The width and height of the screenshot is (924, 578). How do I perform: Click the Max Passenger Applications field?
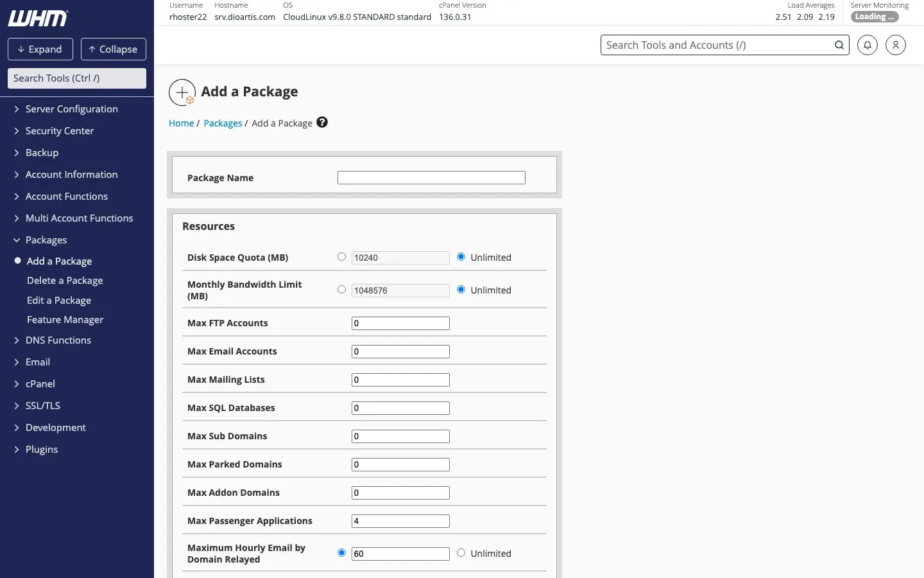[x=400, y=521]
